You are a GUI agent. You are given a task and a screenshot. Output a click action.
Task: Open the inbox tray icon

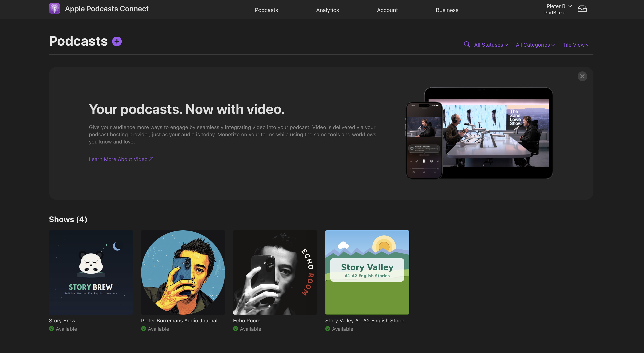pyautogui.click(x=582, y=9)
